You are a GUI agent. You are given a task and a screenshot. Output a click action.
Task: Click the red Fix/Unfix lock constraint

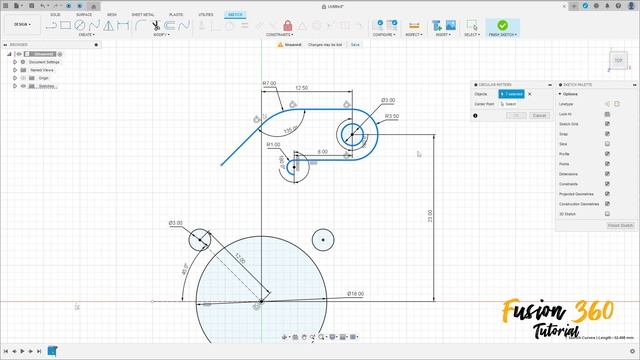click(x=288, y=26)
